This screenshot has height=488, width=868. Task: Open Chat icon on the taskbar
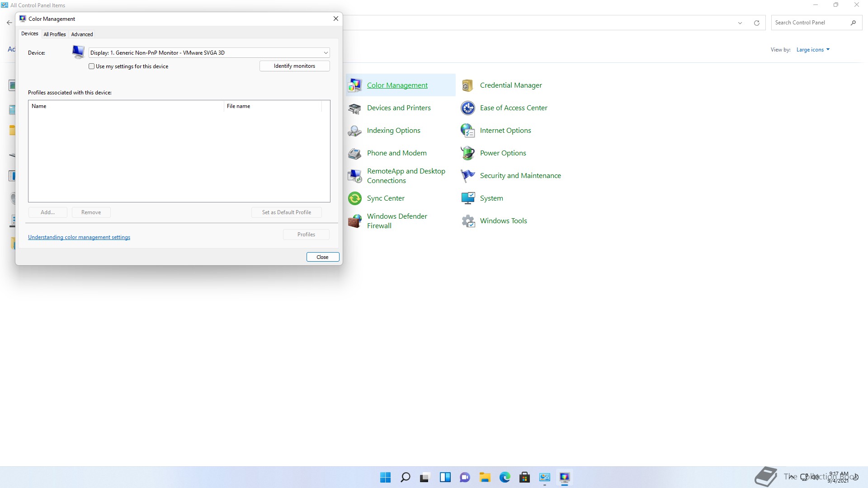(465, 477)
